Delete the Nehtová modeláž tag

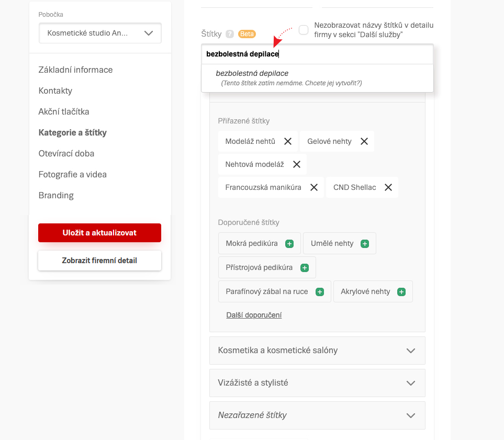297,164
